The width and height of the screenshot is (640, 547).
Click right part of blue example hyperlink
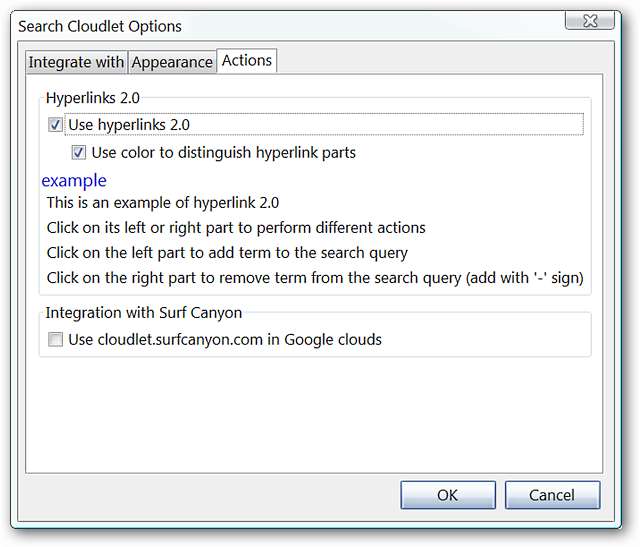(x=92, y=181)
